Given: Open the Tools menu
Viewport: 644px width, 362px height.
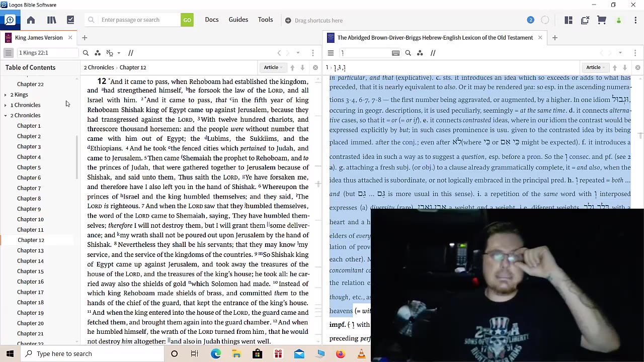Looking at the screenshot, I should (x=266, y=20).
